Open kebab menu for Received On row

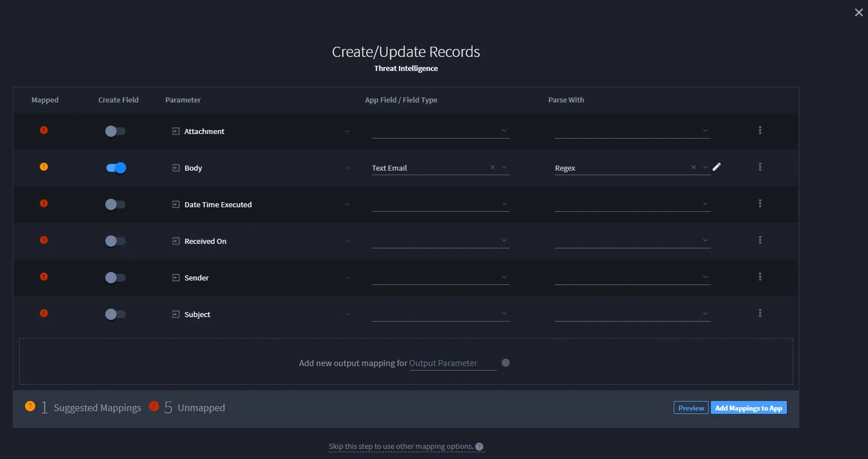(760, 240)
